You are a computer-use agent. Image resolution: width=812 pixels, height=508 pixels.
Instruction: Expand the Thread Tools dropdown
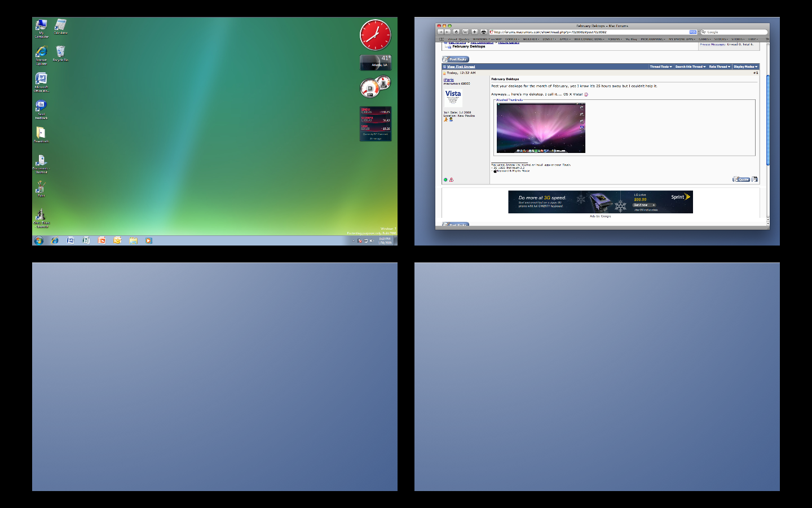(661, 67)
